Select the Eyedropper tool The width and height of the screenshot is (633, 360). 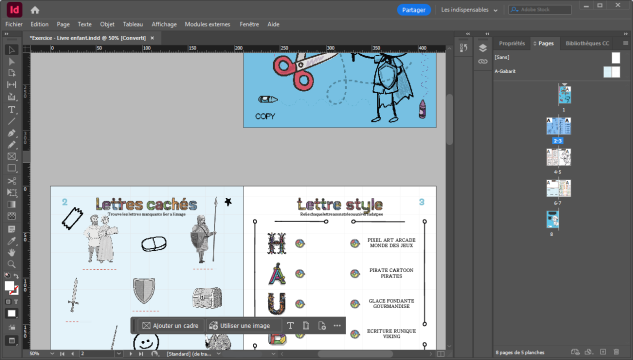point(12,241)
